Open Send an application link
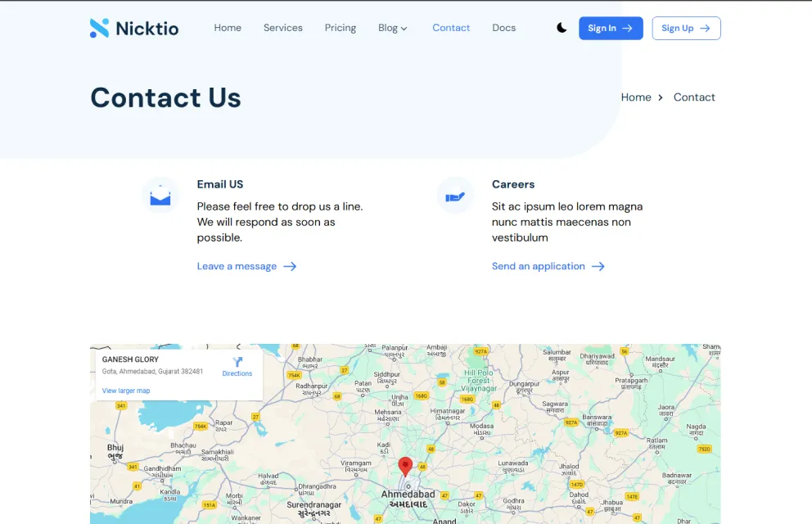 548,266
